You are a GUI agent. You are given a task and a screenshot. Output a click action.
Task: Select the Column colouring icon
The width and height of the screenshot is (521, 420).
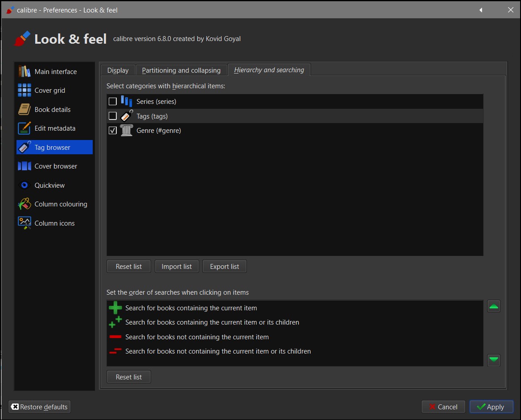tap(25, 204)
